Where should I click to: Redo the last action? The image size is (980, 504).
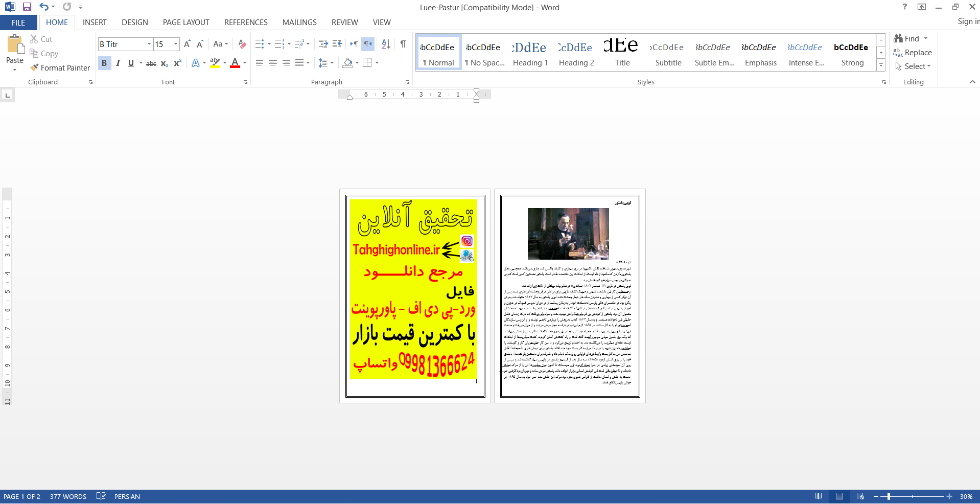pyautogui.click(x=67, y=7)
